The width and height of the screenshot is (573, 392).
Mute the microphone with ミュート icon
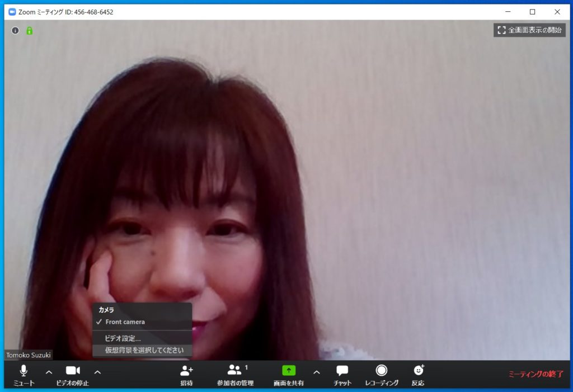(24, 371)
